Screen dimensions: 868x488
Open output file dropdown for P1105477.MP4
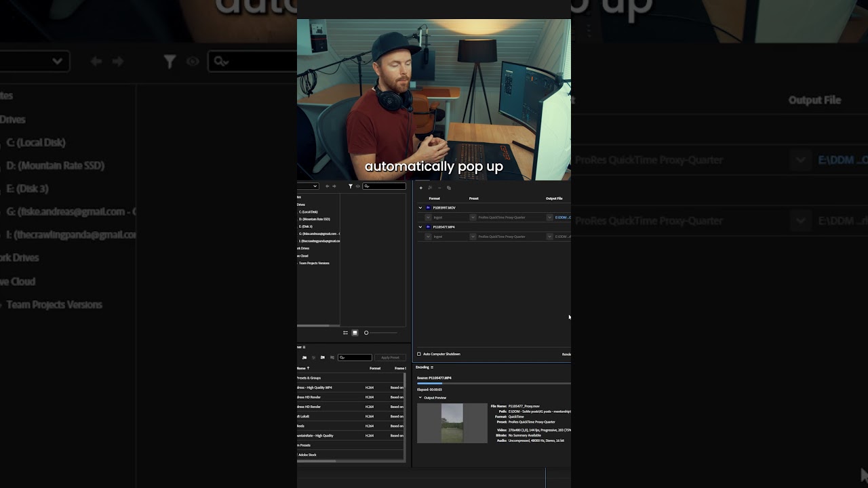point(549,237)
